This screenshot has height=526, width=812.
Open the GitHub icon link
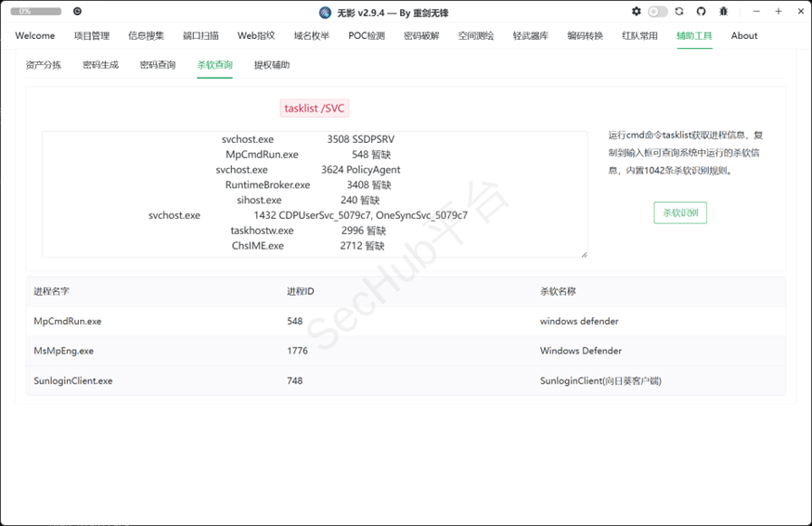pyautogui.click(x=701, y=11)
